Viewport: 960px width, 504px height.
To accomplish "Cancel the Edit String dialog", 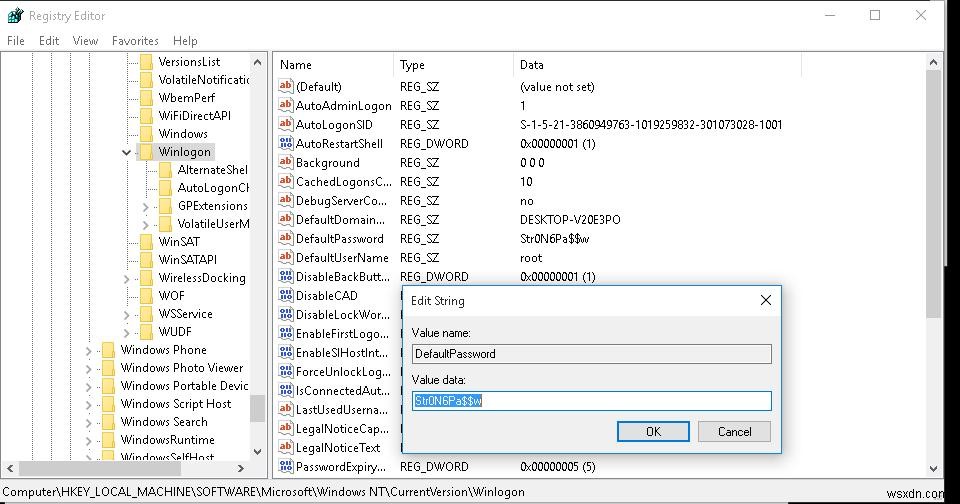I will 734,431.
